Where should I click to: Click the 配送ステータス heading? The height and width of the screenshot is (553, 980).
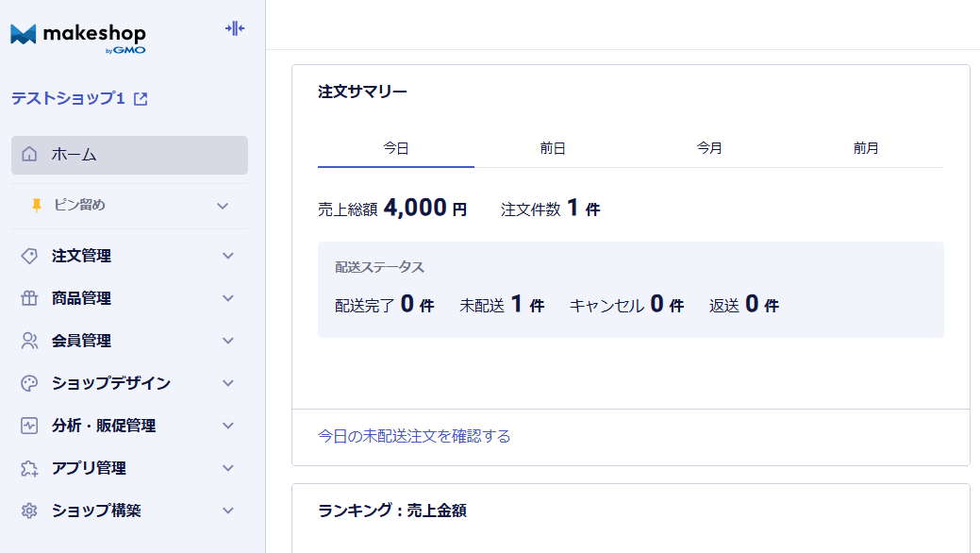[x=379, y=267]
